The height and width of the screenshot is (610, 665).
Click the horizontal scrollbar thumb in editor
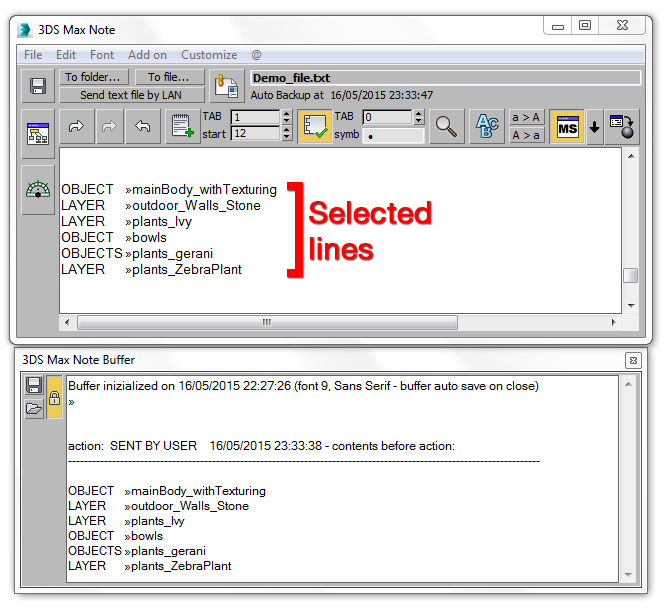[x=268, y=322]
